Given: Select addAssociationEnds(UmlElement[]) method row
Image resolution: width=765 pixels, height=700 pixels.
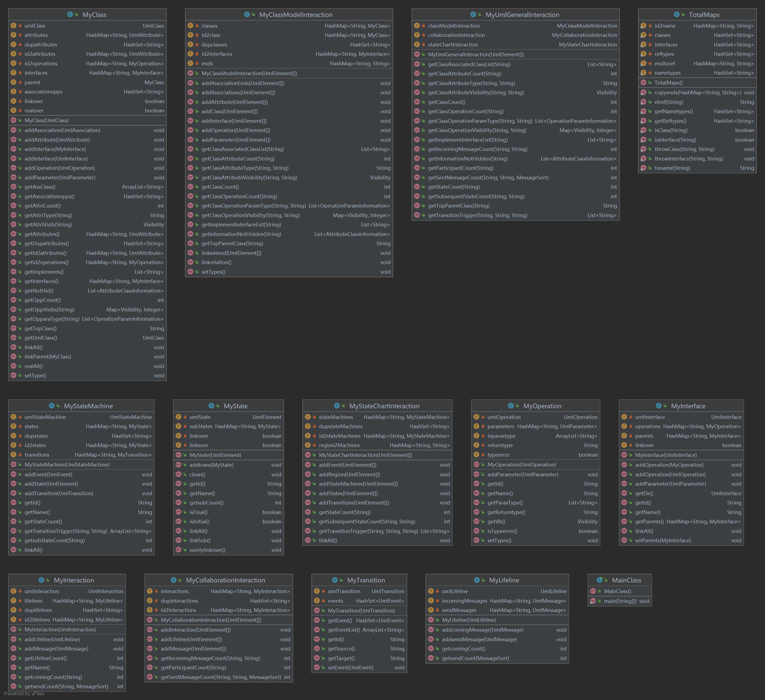Looking at the screenshot, I should [x=289, y=83].
